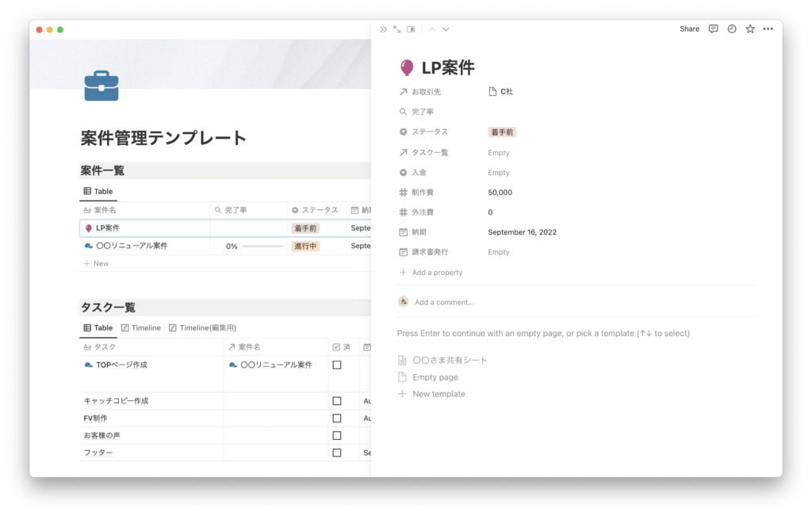Viewport: 812px width, 516px height.
Task: Click the 進行中 status tag
Action: (x=305, y=247)
